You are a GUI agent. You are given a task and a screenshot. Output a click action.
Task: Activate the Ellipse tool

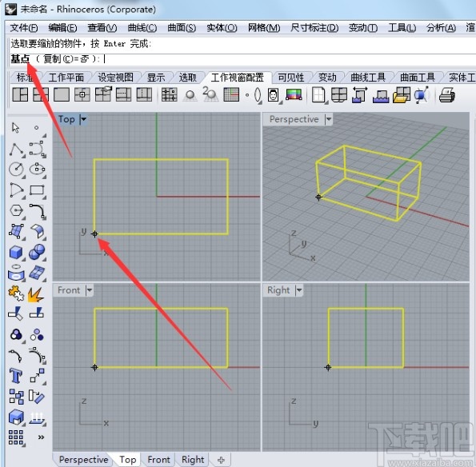coord(38,169)
